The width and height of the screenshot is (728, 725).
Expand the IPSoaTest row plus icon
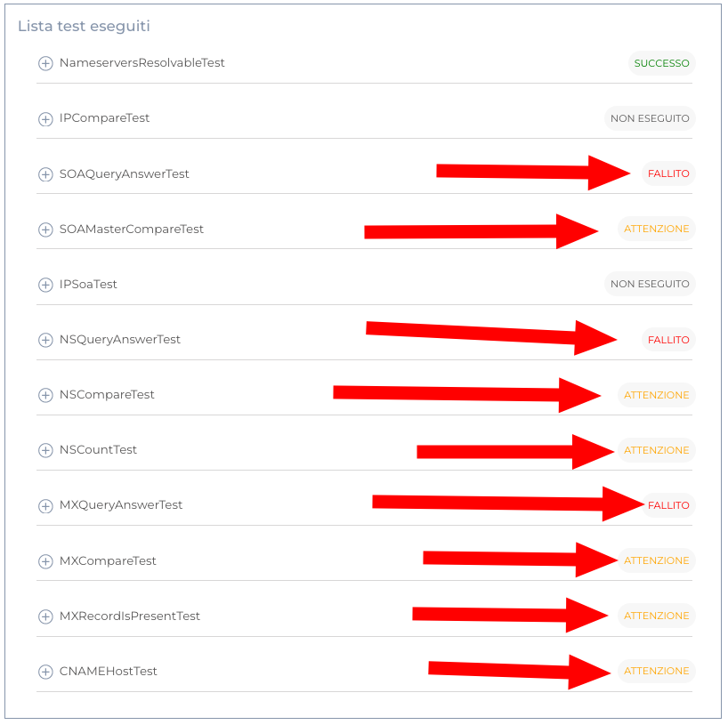(x=45, y=285)
